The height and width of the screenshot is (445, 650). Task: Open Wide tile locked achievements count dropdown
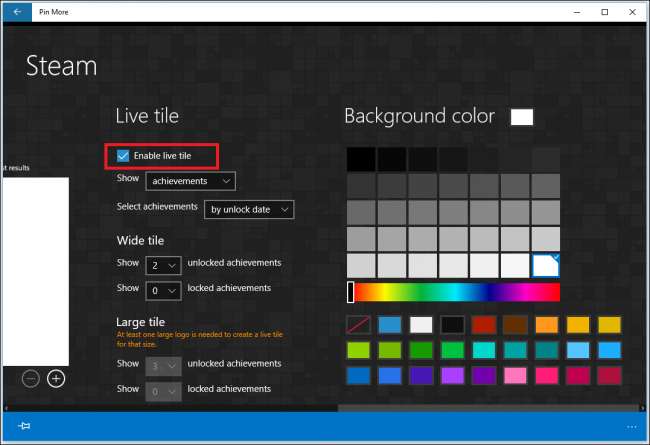pos(163,289)
